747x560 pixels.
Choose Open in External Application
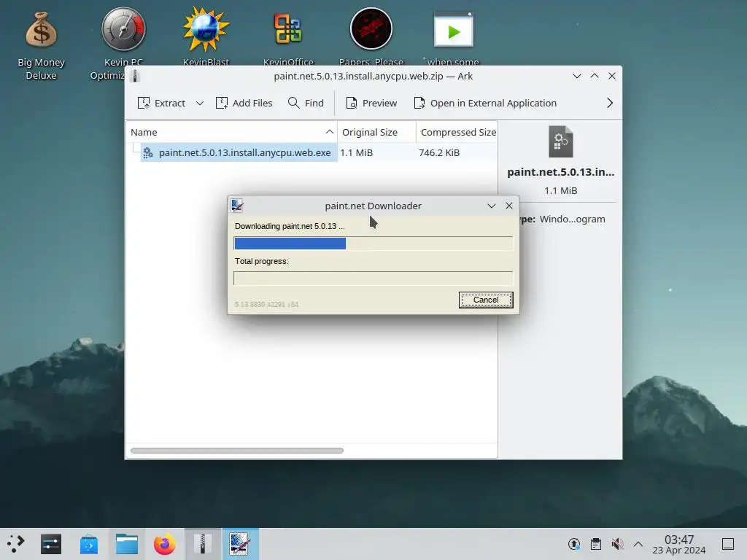(485, 103)
